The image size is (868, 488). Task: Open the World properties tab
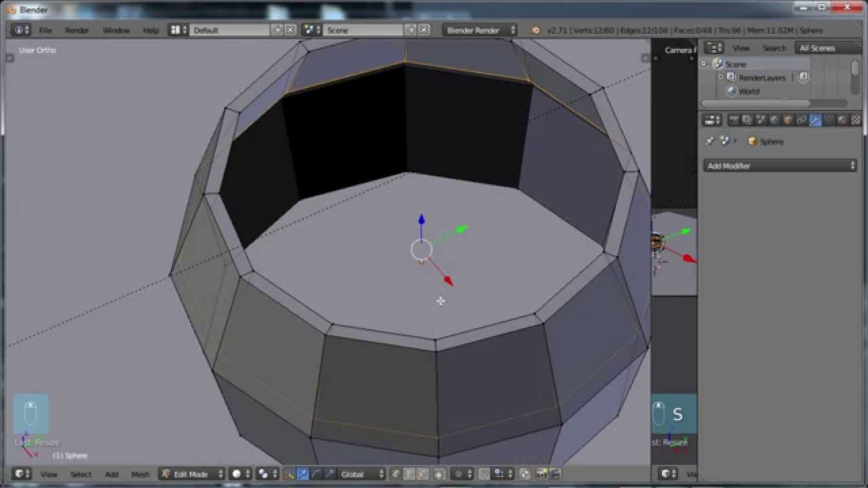coord(774,120)
